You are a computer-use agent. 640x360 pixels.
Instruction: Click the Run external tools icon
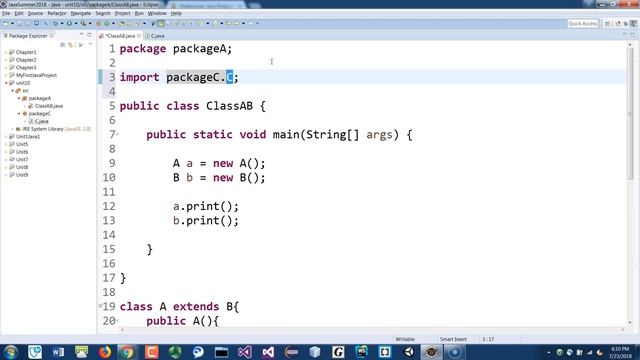point(83,23)
